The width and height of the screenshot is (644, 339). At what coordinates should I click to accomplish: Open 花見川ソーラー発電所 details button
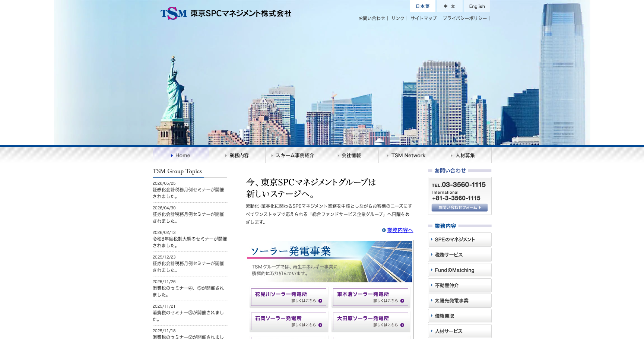[x=289, y=297]
